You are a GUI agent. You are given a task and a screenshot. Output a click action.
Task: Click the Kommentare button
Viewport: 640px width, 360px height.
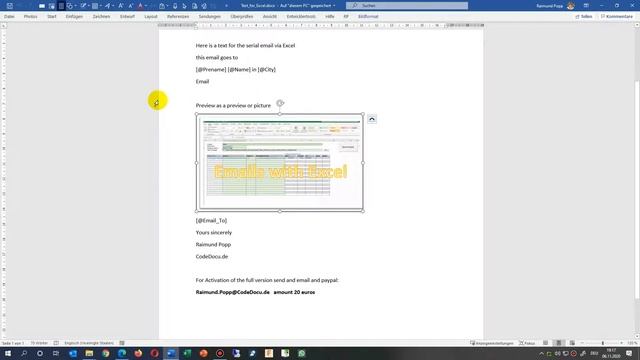click(x=617, y=16)
